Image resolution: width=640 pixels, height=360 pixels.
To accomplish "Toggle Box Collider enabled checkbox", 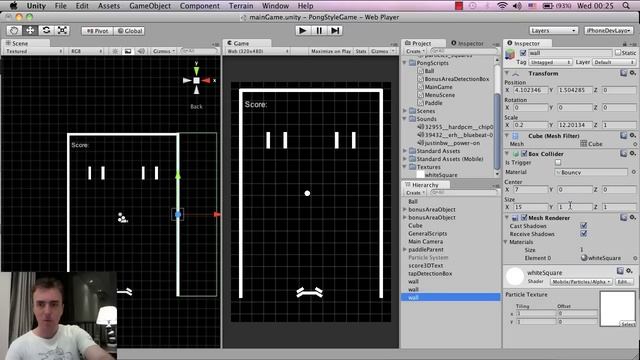I will pyautogui.click(x=524, y=154).
